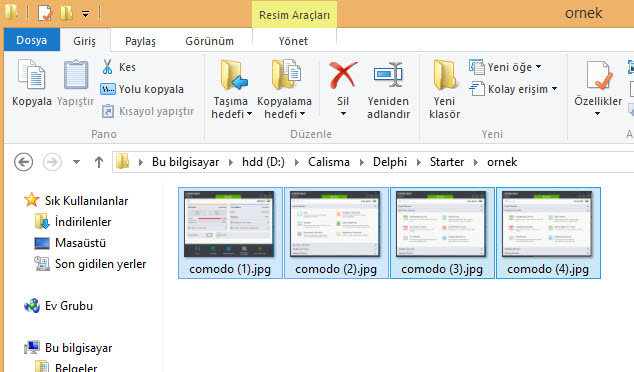This screenshot has width=634, height=372.
Task: Click the forward navigation arrow
Action: point(52,162)
